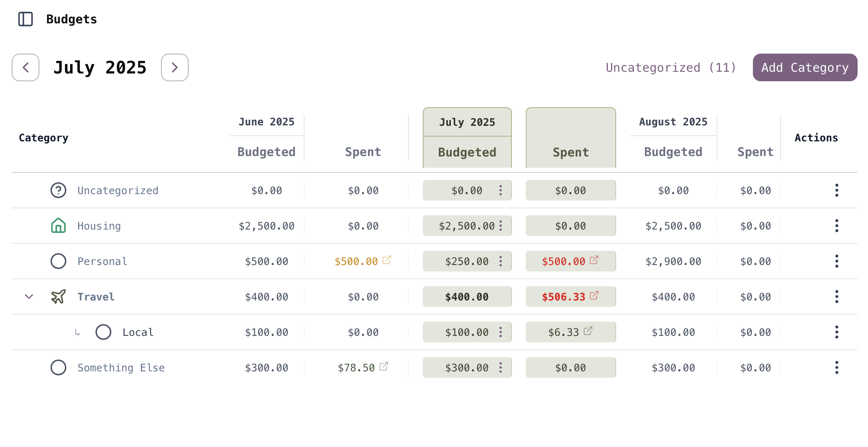Open actions menu for Housing row
Screen dimensions: 868x447
point(836,226)
